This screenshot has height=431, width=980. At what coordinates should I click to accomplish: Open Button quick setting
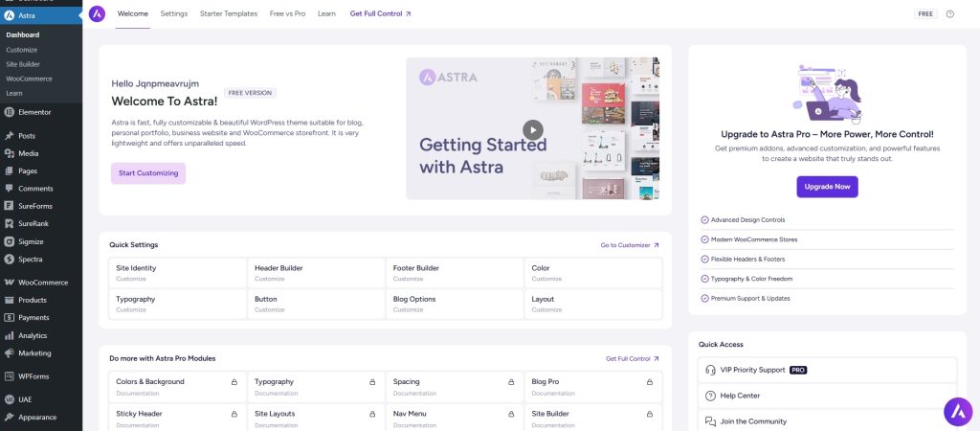(316, 304)
